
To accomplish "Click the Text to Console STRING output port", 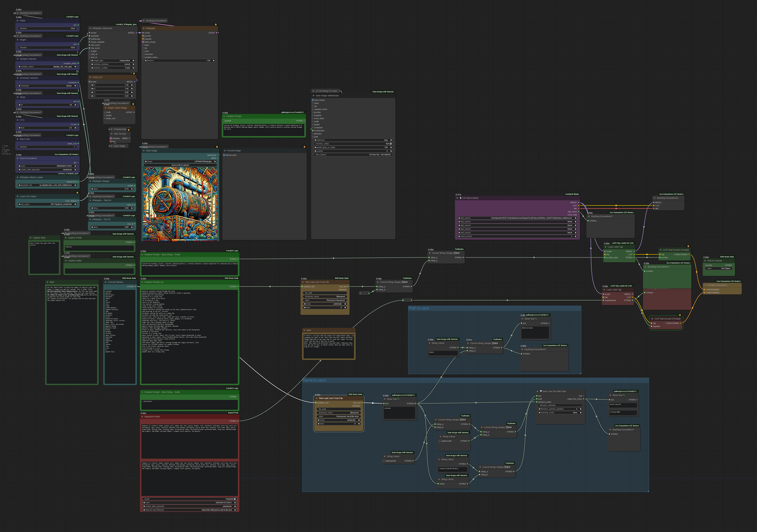I will [734, 265].
